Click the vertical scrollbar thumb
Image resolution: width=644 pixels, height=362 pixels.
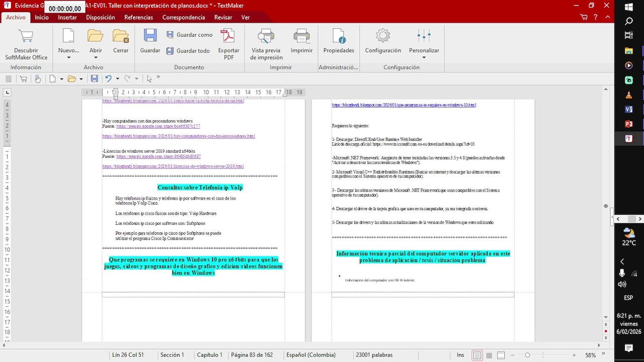[606, 206]
